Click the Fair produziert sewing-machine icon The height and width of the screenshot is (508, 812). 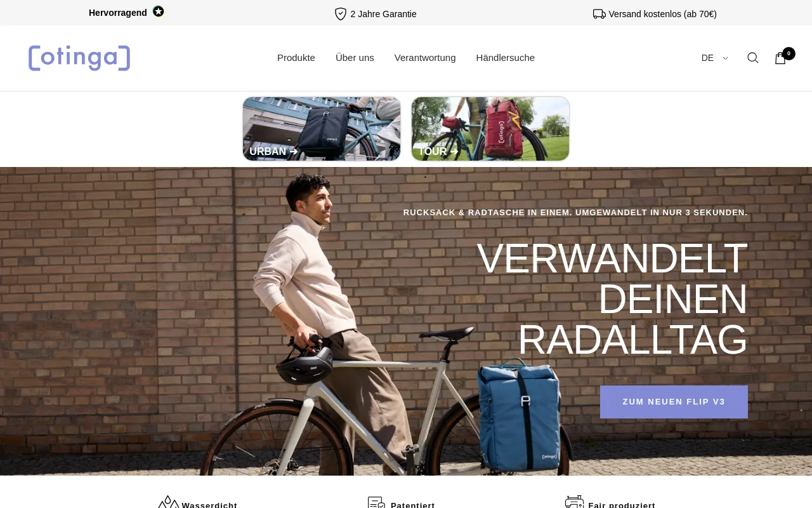click(x=574, y=502)
